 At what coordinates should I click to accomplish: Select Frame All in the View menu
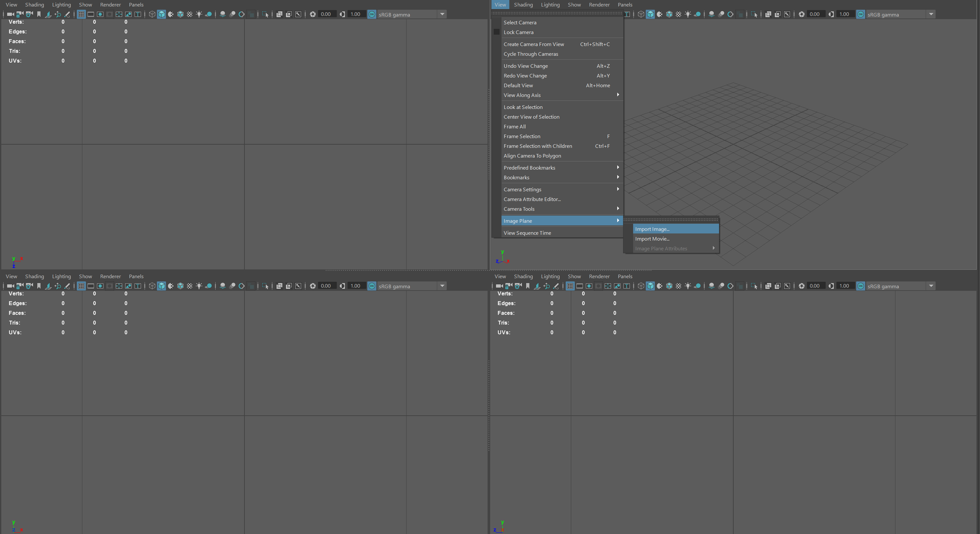(514, 126)
